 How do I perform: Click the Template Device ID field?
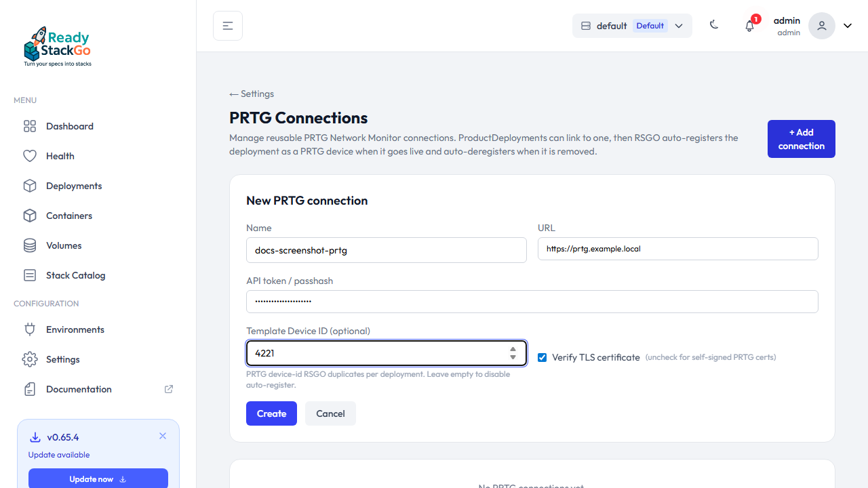387,353
